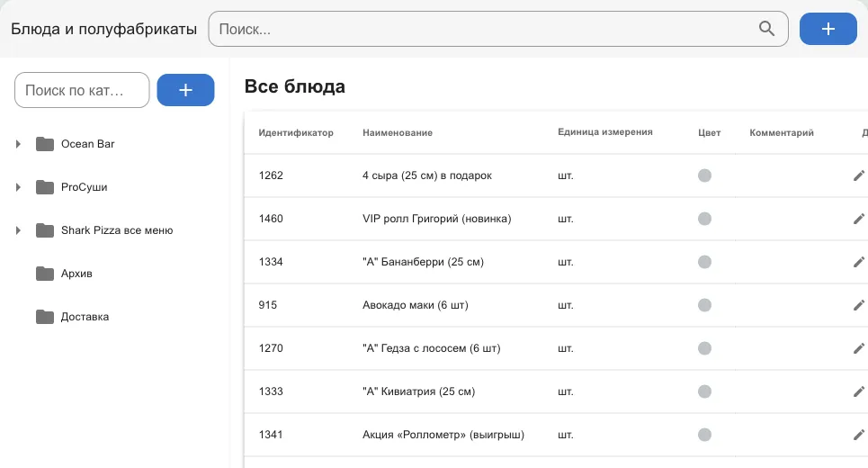The width and height of the screenshot is (868, 468).
Task: Open the Ocean Bar folder icon
Action: pos(45,144)
